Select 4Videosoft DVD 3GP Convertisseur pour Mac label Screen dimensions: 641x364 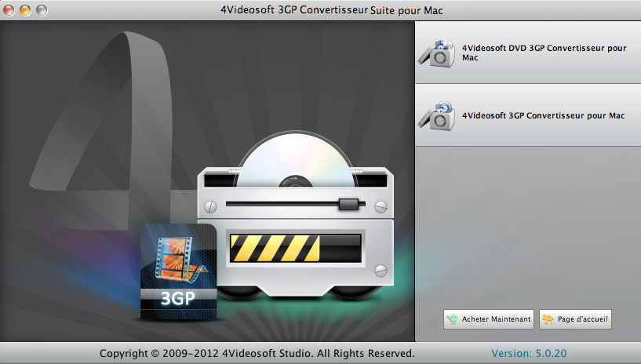point(544,53)
